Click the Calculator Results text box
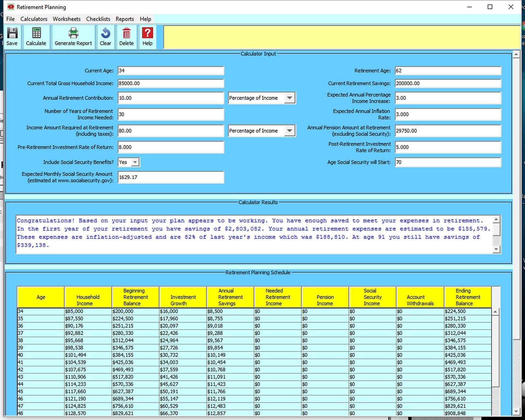Viewport: 525px width, 420px height. (x=254, y=234)
